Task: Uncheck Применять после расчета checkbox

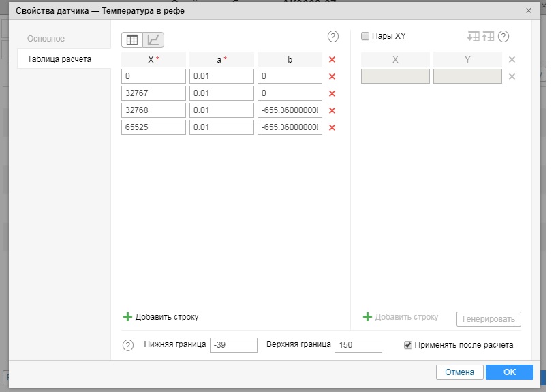Action: [409, 345]
